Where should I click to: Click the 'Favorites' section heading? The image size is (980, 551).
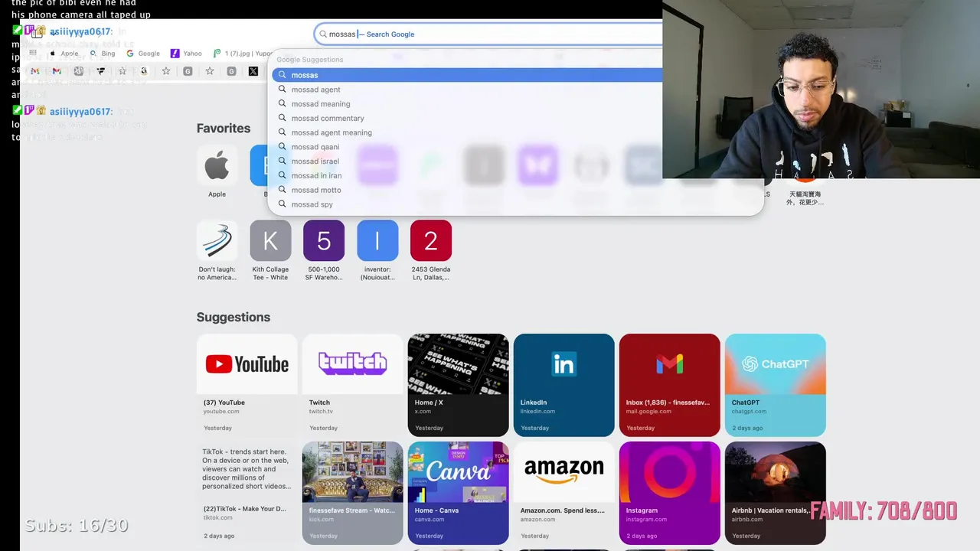(224, 129)
